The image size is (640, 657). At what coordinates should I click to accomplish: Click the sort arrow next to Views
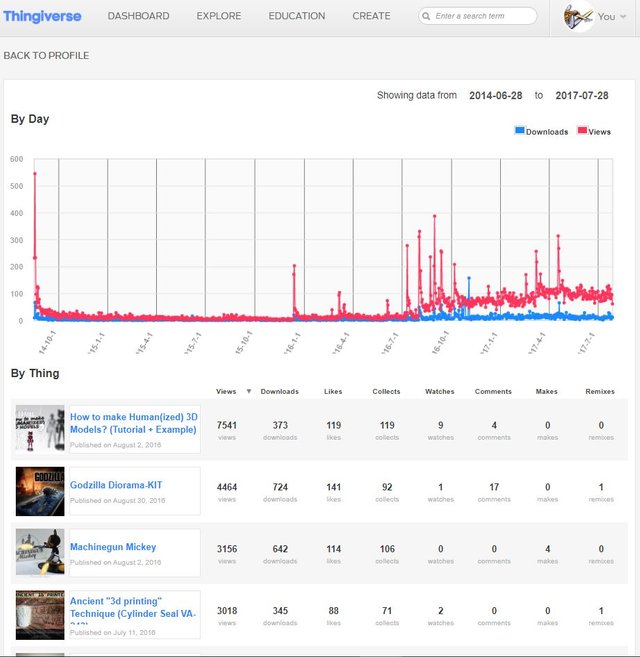point(249,391)
